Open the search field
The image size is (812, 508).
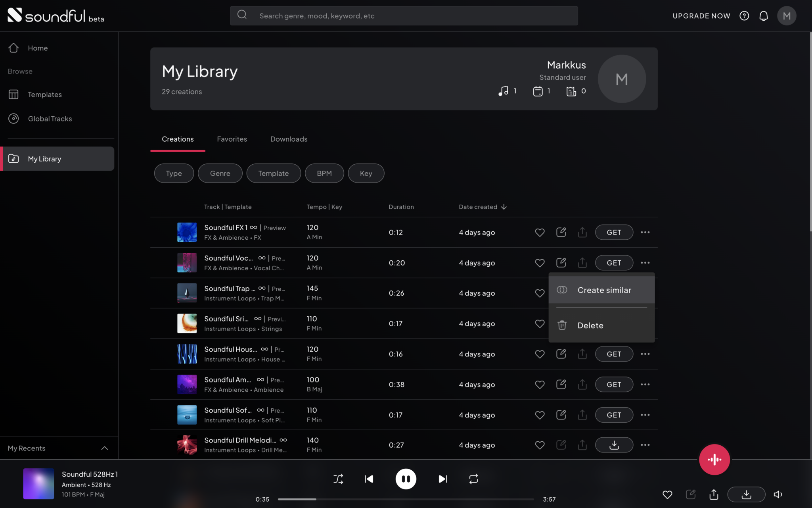[404, 16]
